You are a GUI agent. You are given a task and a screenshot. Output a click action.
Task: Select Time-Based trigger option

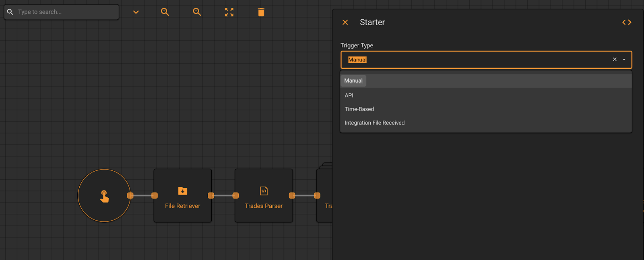pos(359,109)
